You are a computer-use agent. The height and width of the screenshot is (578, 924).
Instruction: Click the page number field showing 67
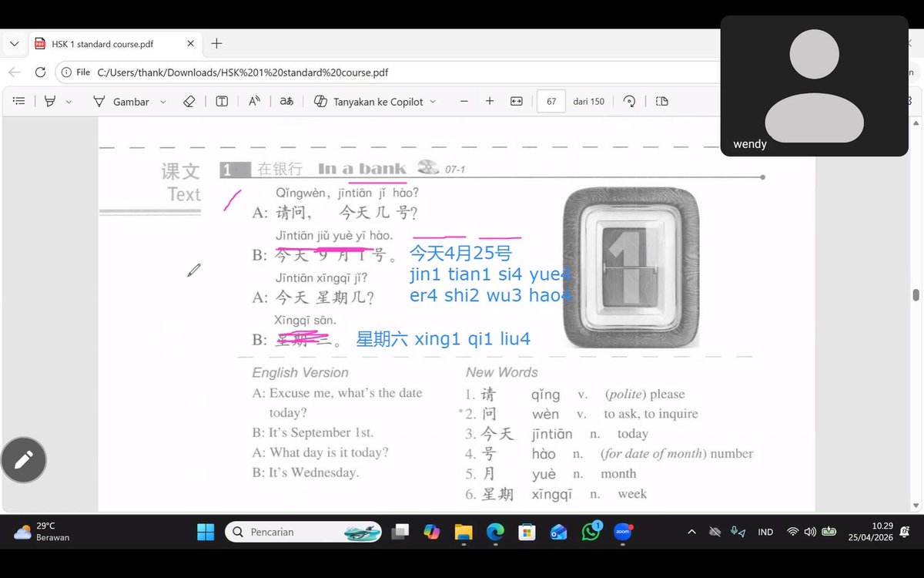coord(551,101)
